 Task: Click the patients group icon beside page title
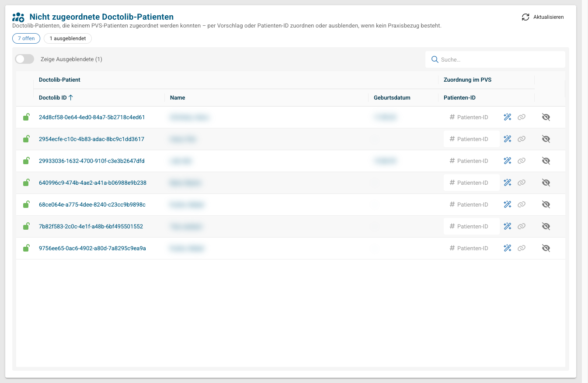(x=18, y=17)
